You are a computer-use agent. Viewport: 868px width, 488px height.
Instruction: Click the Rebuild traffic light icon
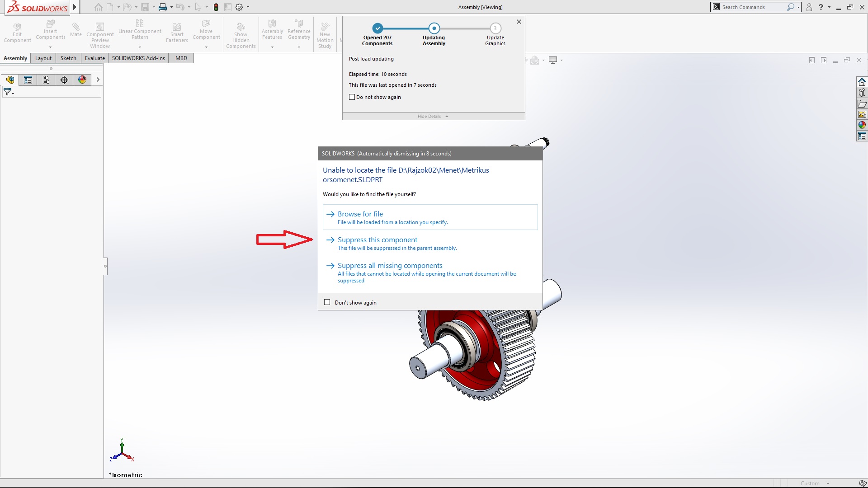216,7
